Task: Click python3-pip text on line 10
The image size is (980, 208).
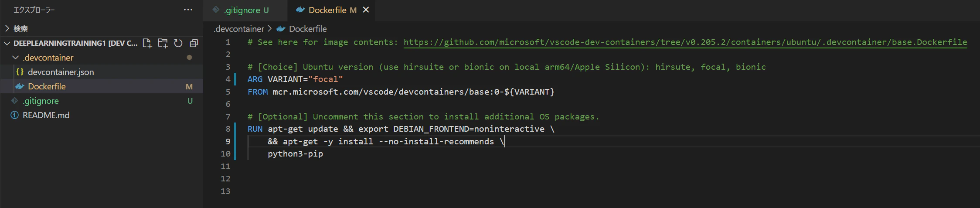Action: click(295, 154)
